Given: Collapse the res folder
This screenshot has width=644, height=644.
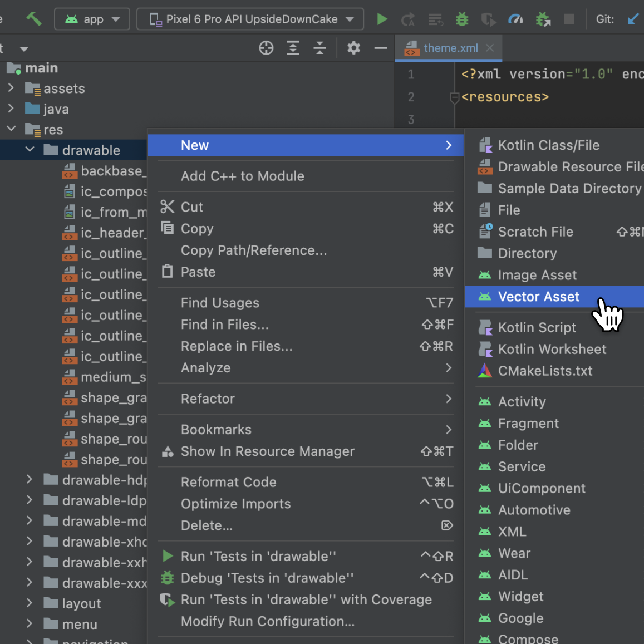Looking at the screenshot, I should pos(11,129).
